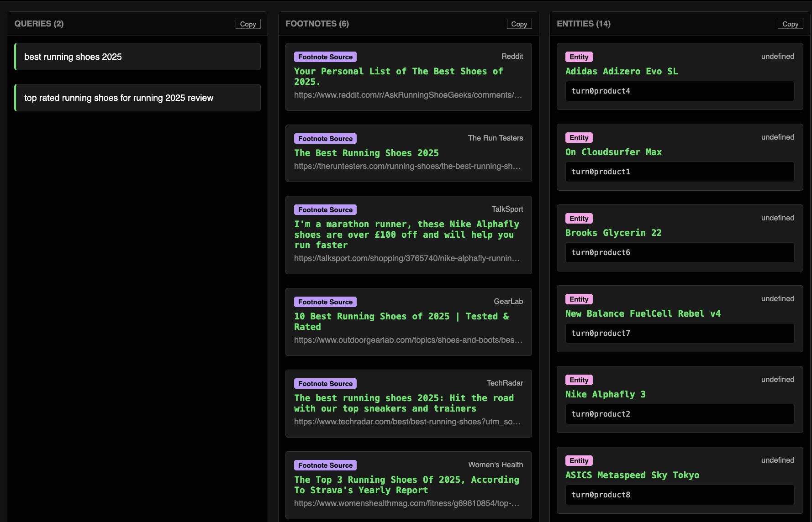The image size is (812, 522).
Task: Click the Entity badge on the Adidas Adizero card
Action: 579,57
